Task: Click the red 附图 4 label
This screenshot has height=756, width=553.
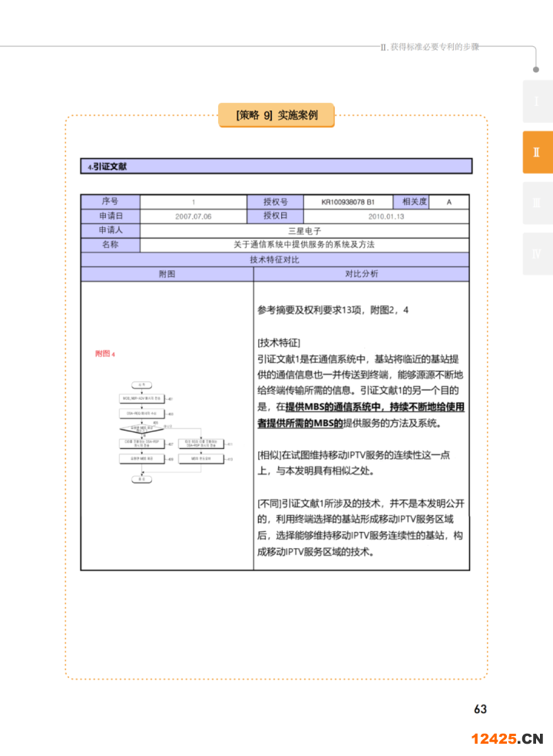Action: pyautogui.click(x=105, y=354)
